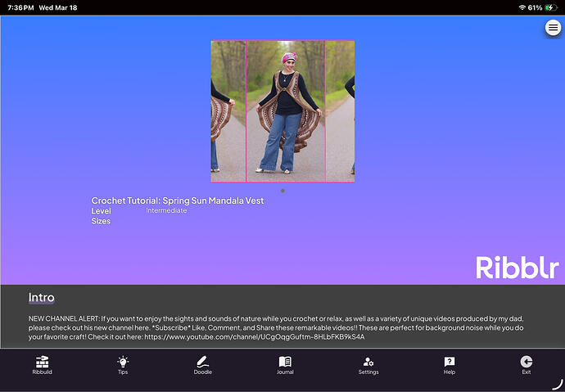This screenshot has height=392, width=565.
Task: Open the Help section
Action: (x=449, y=365)
